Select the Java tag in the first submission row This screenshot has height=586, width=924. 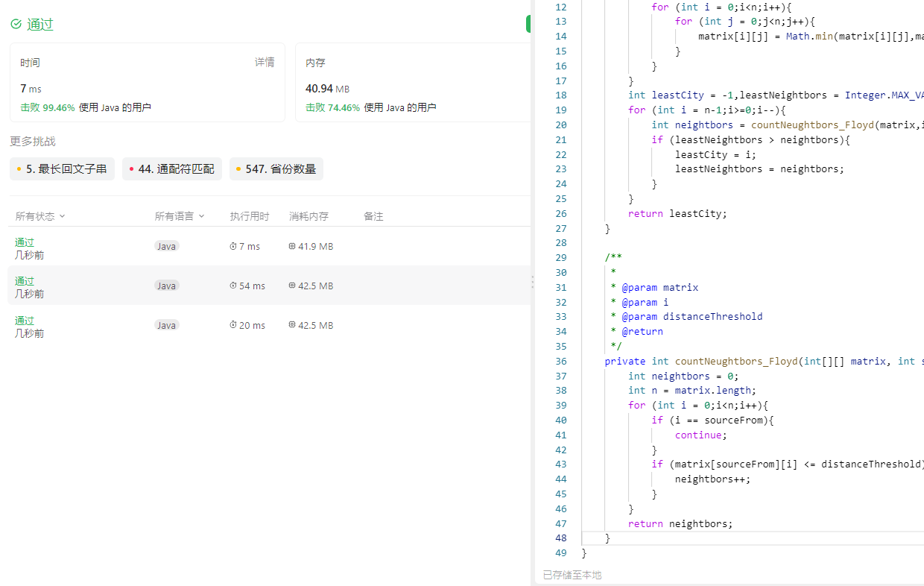[166, 245]
